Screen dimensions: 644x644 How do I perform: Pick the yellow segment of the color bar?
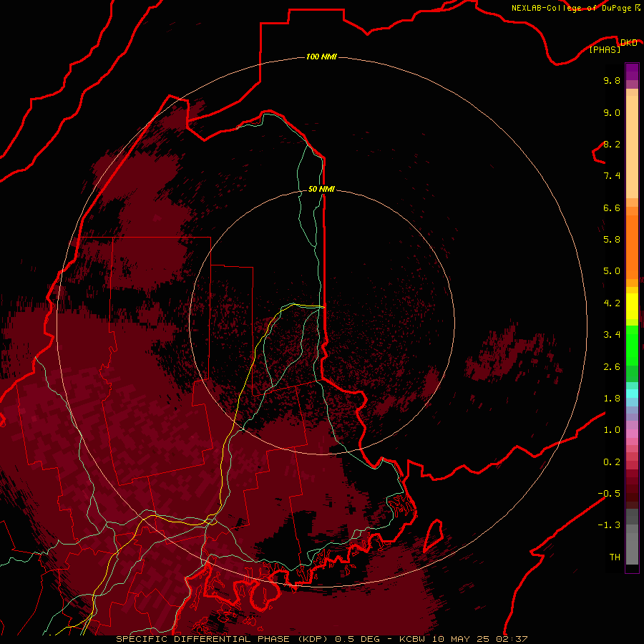coord(632,306)
